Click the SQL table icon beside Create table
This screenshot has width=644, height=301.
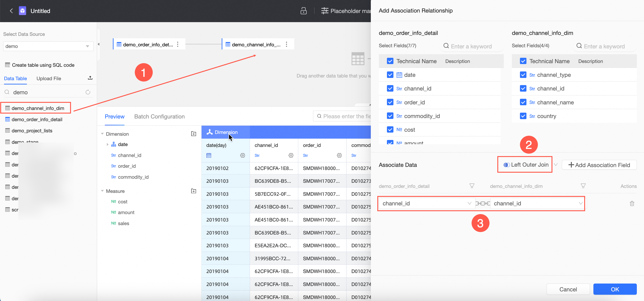7,65
